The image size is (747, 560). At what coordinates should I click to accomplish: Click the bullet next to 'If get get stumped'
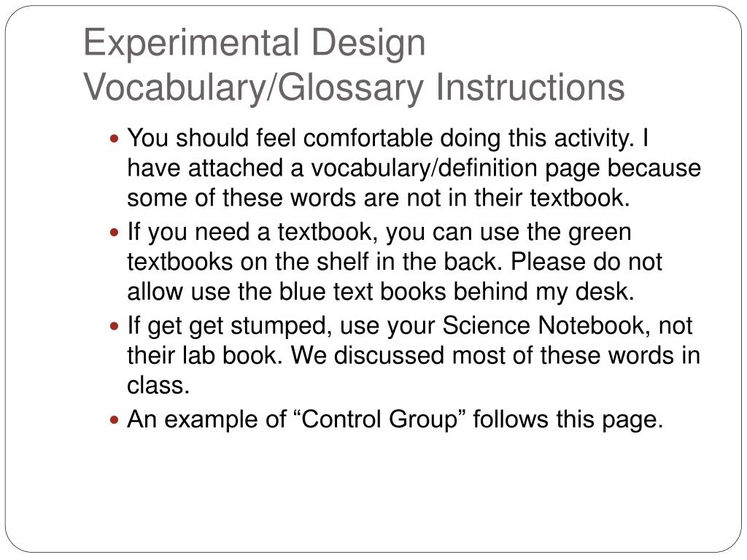[114, 327]
